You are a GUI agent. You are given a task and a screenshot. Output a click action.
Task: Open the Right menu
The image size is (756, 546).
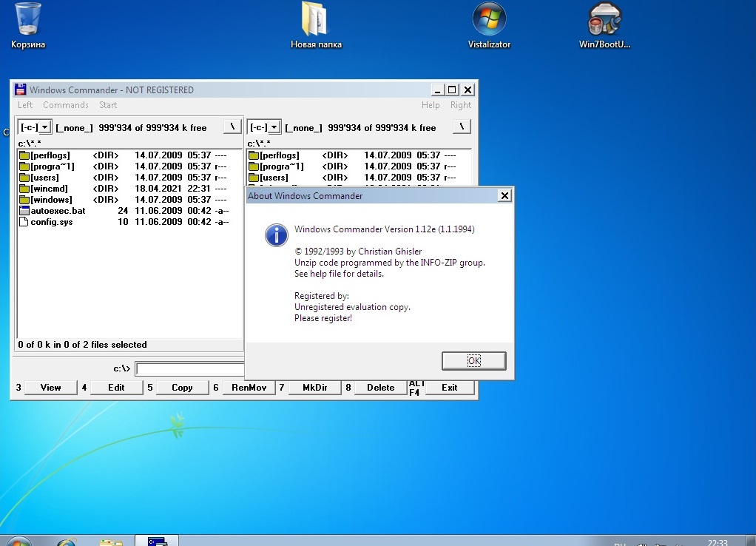coord(461,105)
